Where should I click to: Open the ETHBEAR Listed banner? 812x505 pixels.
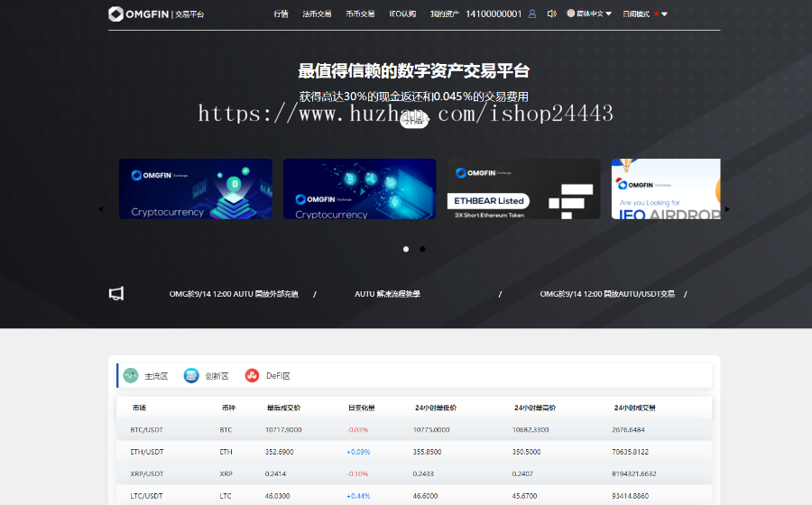(x=523, y=188)
